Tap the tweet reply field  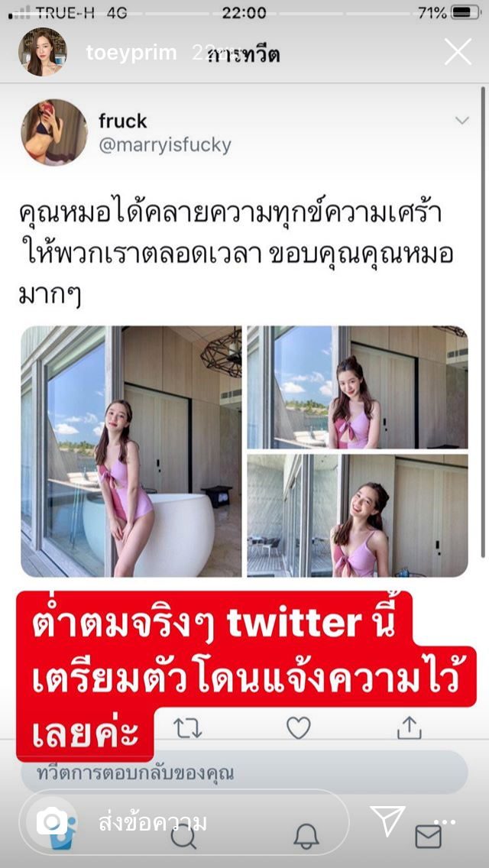coord(244,772)
